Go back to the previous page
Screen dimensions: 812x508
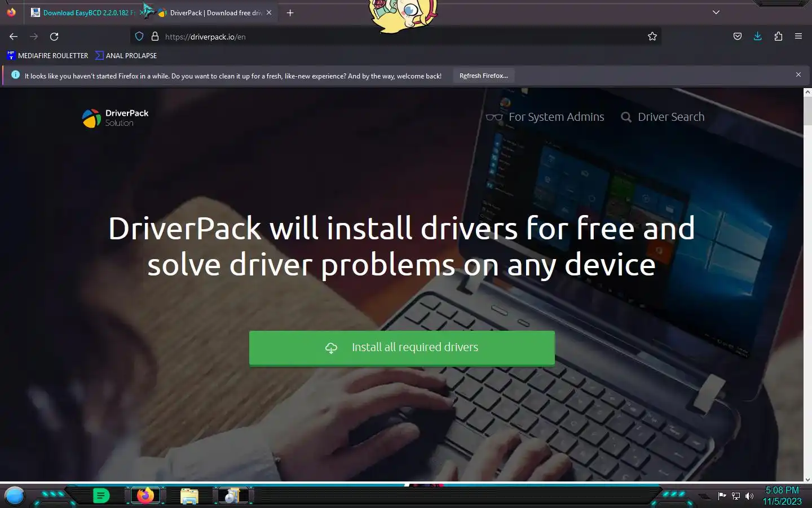point(14,37)
